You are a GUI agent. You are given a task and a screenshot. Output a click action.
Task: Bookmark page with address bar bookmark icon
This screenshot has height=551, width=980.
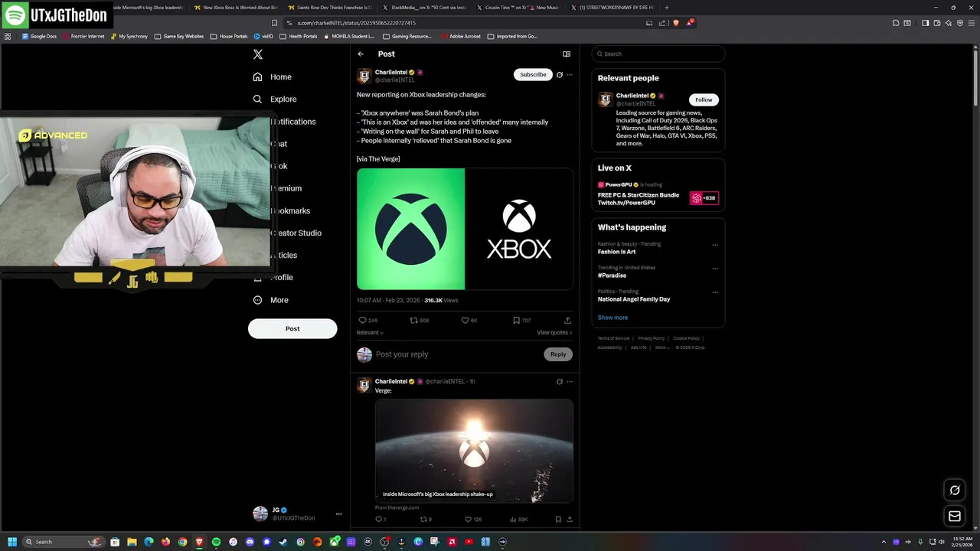274,23
